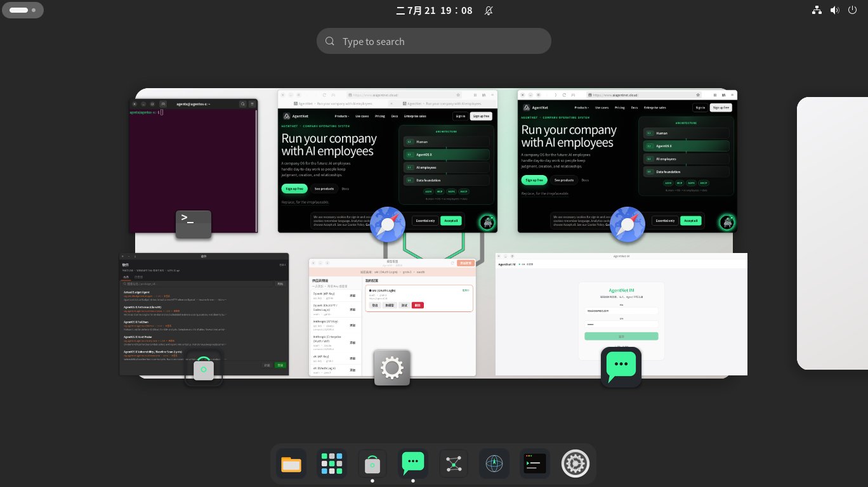
Task: Click the chat avatar in the right browser window
Action: click(x=727, y=222)
